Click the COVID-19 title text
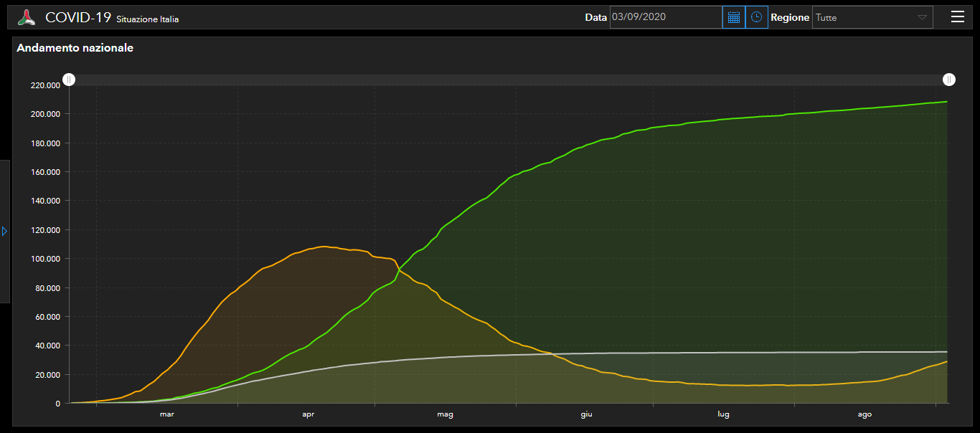The width and height of the screenshot is (980, 433). (78, 18)
